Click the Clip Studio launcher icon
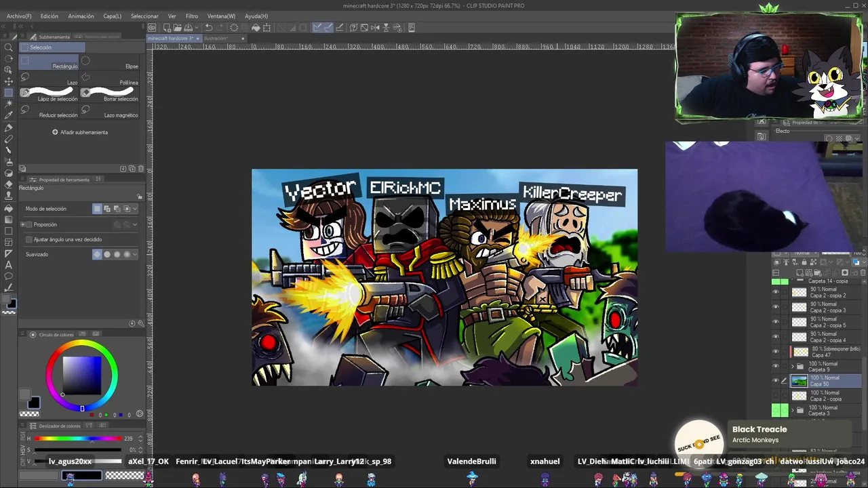 pyautogui.click(x=152, y=28)
